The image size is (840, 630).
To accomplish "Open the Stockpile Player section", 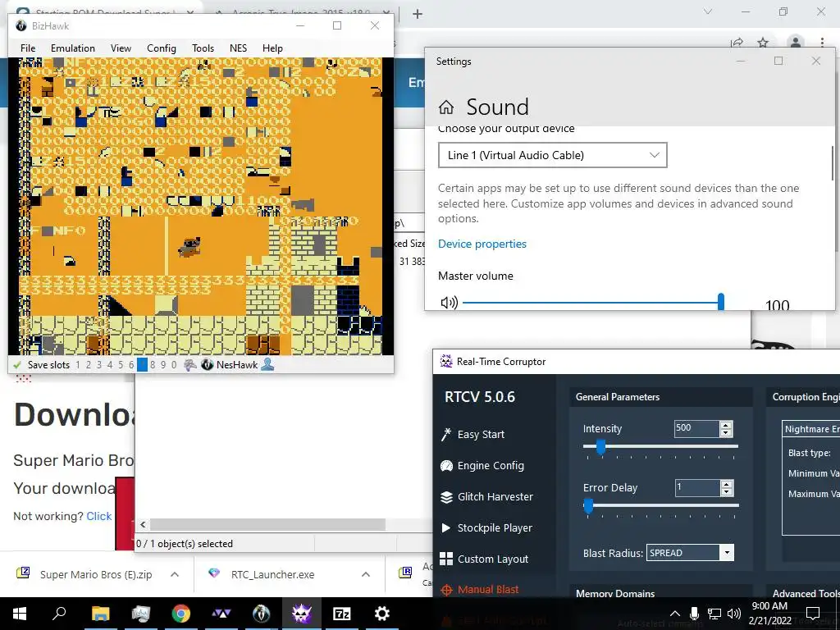I will coord(486,527).
